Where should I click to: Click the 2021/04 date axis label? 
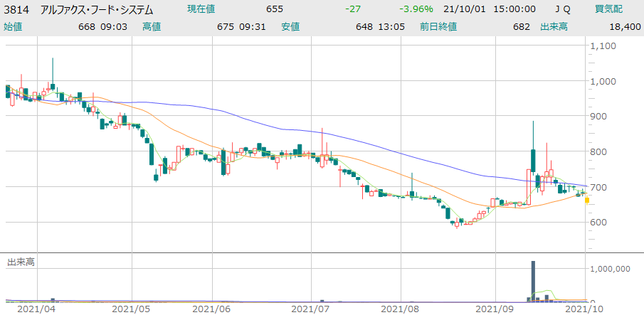pos(33,309)
